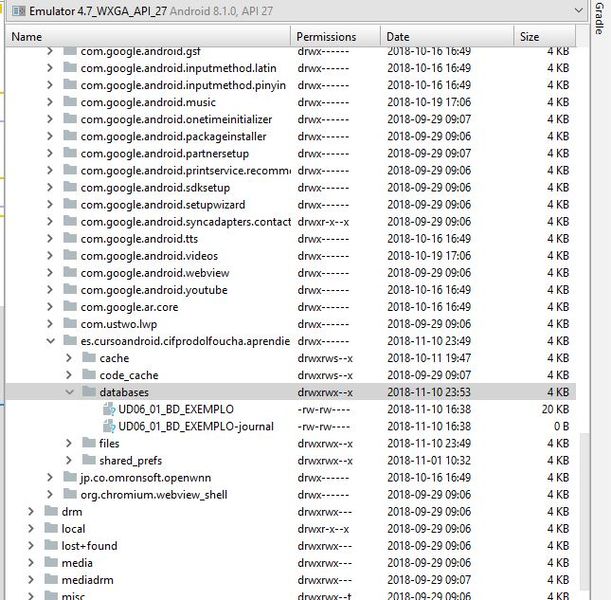This screenshot has width=611, height=600.
Task: Select the UD06_01_BD_EXEMPLO-journal file icon
Action: pyautogui.click(x=109, y=426)
